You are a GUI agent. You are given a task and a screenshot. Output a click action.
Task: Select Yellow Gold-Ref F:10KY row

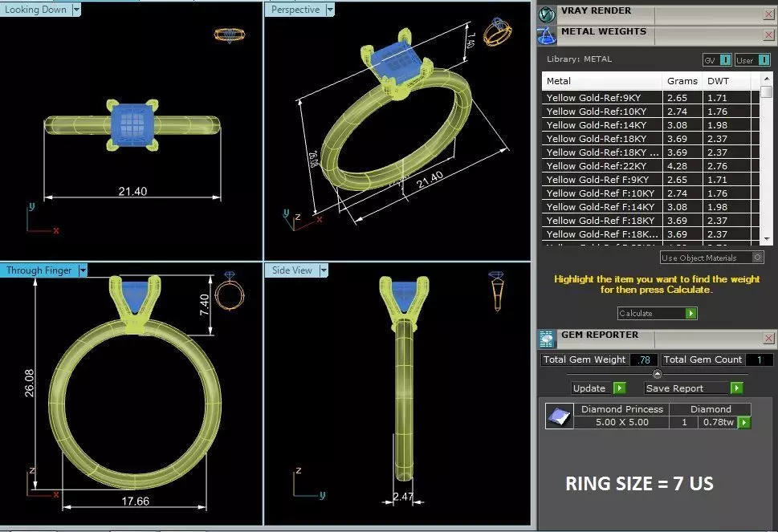(x=650, y=193)
